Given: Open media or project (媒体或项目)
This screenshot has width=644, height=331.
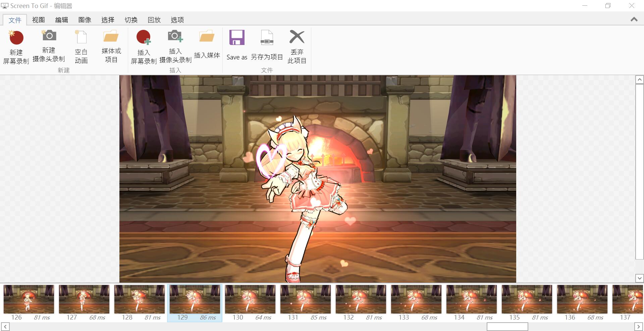Looking at the screenshot, I should click(x=111, y=46).
